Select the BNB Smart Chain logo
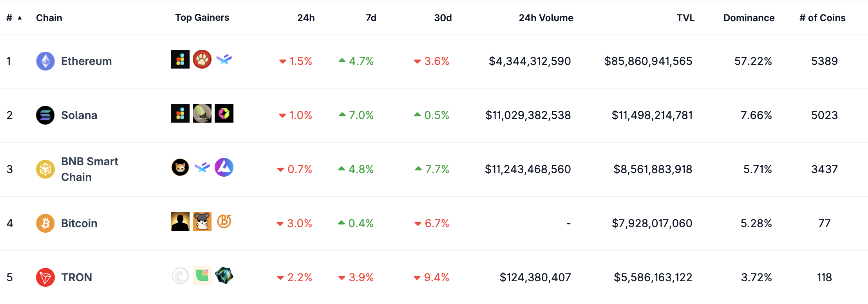Image resolution: width=868 pixels, height=304 pixels. click(x=45, y=169)
